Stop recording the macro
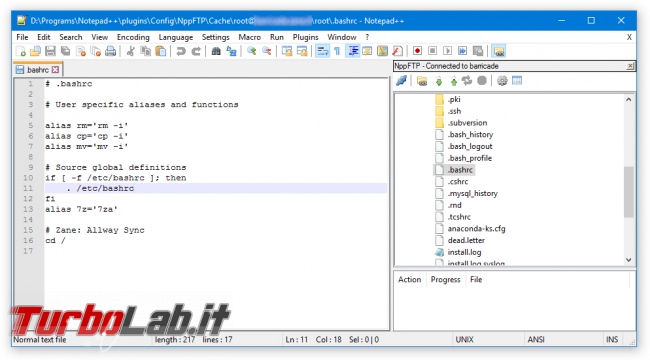 [x=432, y=51]
